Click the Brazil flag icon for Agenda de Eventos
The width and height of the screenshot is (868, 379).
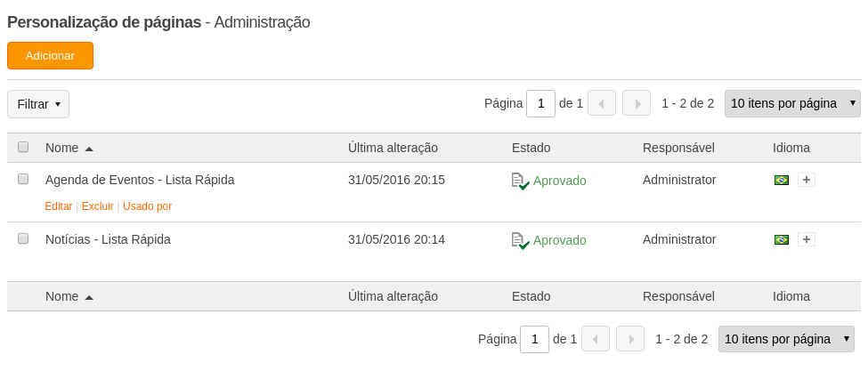point(781,180)
